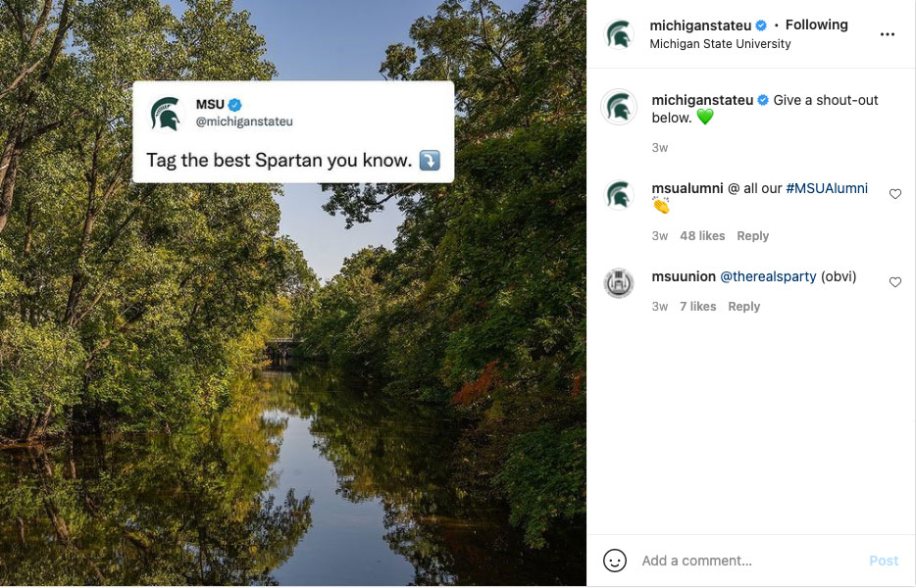Open the three-dot post options menu
Viewport: 916px width, 588px height.
[888, 34]
